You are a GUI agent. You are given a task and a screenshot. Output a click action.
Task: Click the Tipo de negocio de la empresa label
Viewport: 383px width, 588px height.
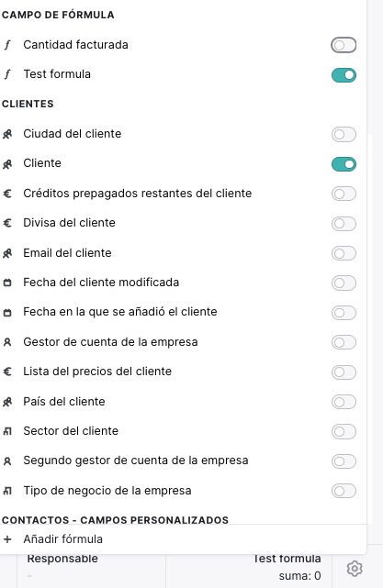(x=107, y=491)
